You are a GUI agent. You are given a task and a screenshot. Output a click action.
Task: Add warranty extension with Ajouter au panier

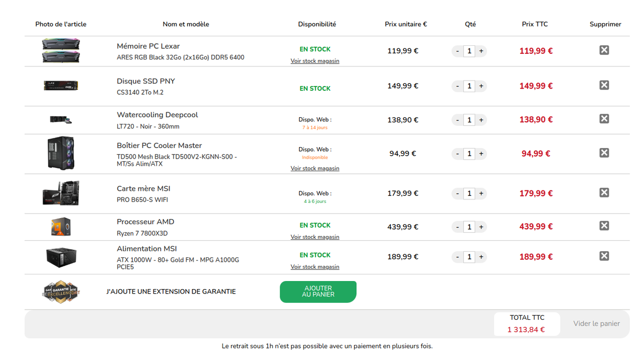pos(318,292)
